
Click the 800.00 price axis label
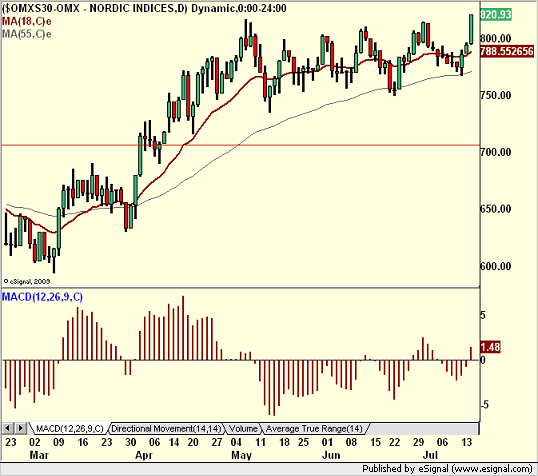(496, 38)
